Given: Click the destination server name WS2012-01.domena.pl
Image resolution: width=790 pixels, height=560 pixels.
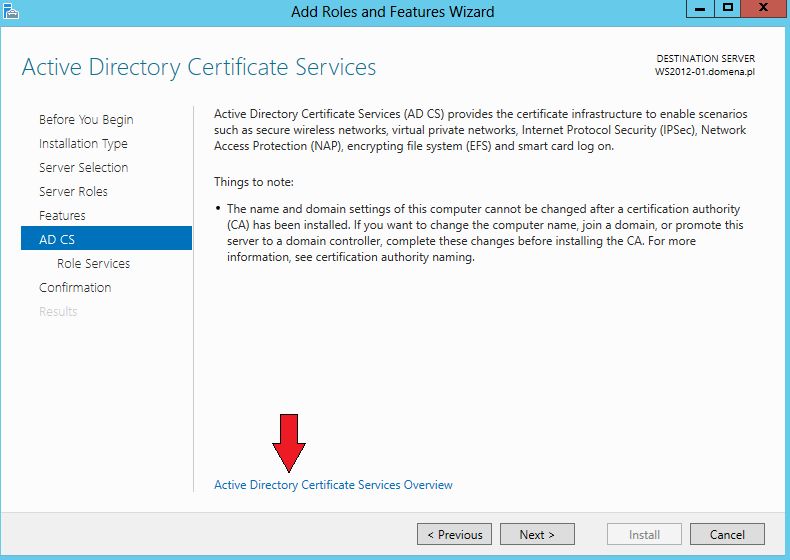Looking at the screenshot, I should coord(705,72).
